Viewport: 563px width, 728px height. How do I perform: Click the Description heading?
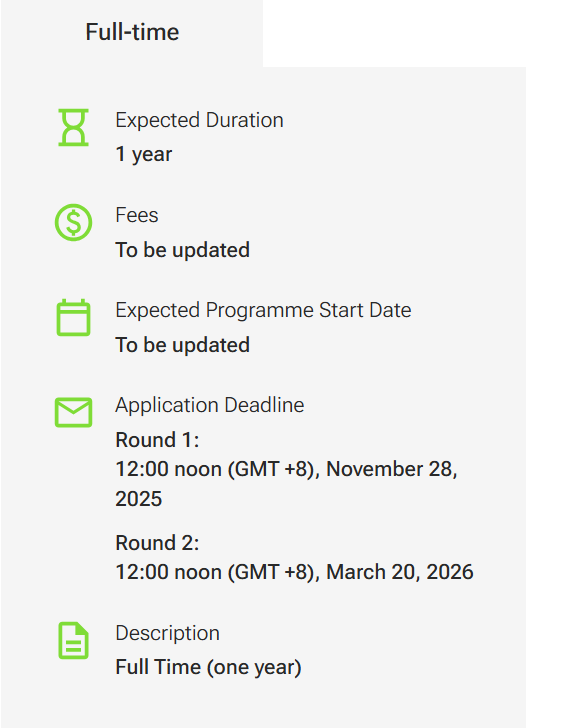tap(167, 633)
